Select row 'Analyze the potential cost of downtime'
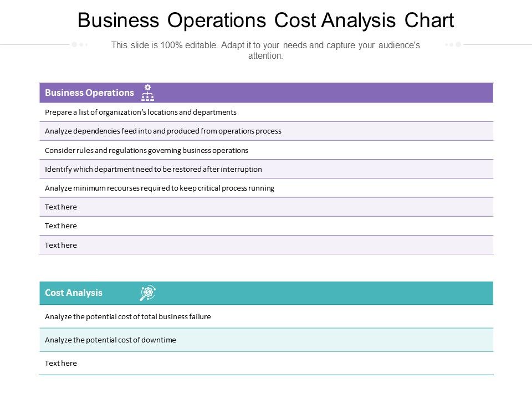The height and width of the screenshot is (399, 532). [x=267, y=340]
